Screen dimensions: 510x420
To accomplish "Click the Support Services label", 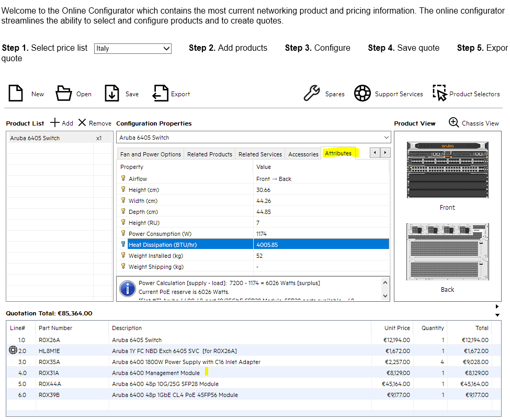I will 399,94.
